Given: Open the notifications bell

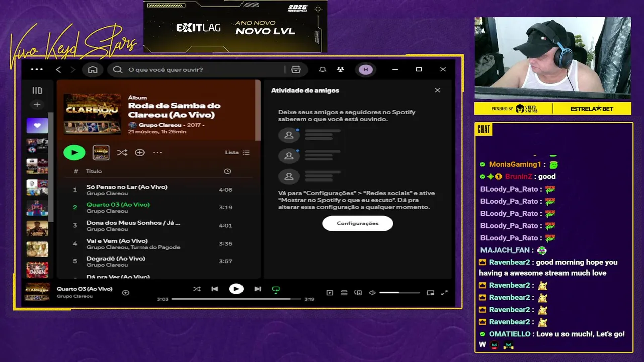Looking at the screenshot, I should pyautogui.click(x=323, y=69).
